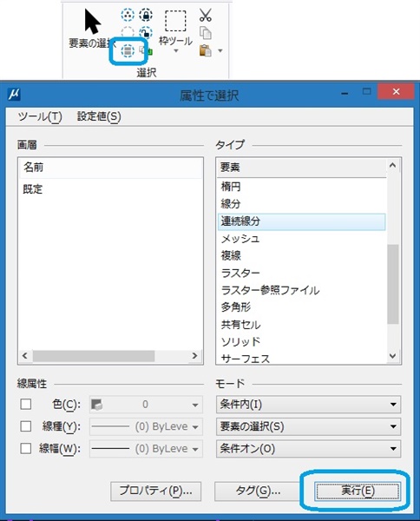Click the Paste clipboard icon

[x=206, y=50]
